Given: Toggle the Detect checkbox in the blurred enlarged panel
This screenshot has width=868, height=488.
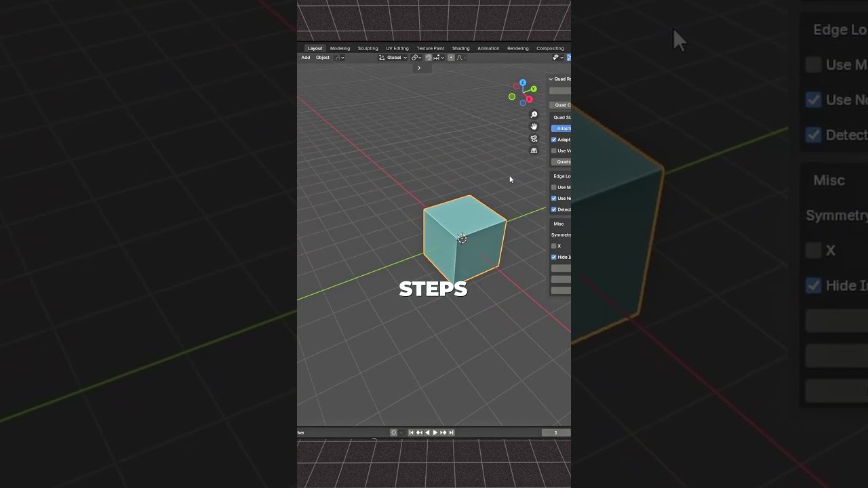Looking at the screenshot, I should click(814, 135).
